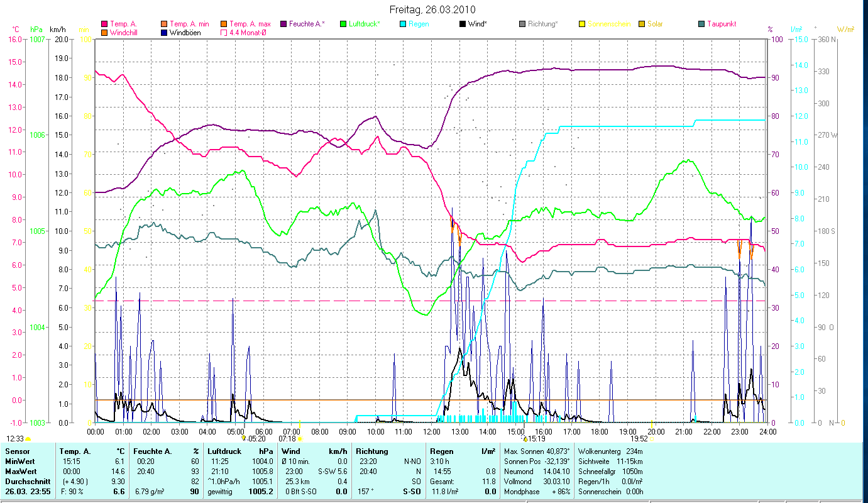Select the Solar legend marker

pyautogui.click(x=642, y=24)
